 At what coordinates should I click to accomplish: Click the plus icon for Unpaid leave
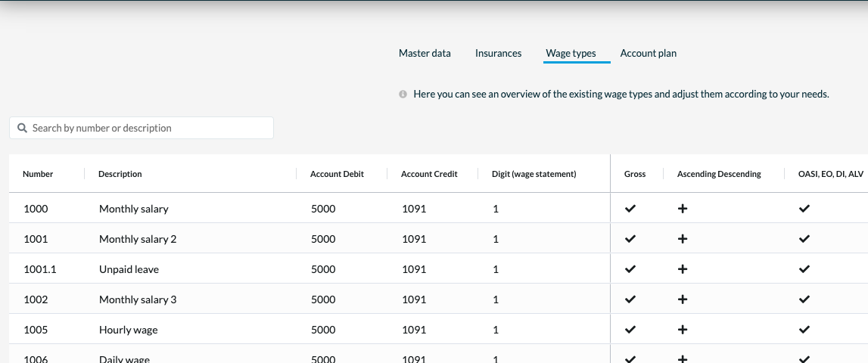click(683, 269)
